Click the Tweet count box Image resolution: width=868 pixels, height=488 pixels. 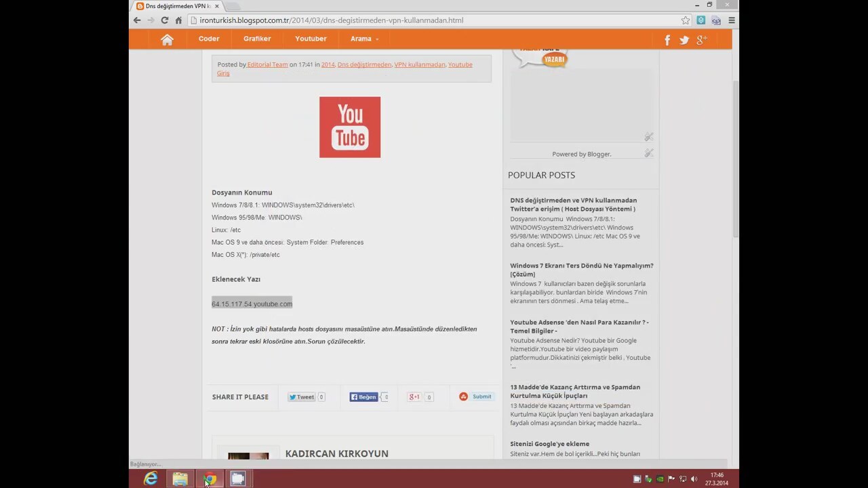coord(321,397)
